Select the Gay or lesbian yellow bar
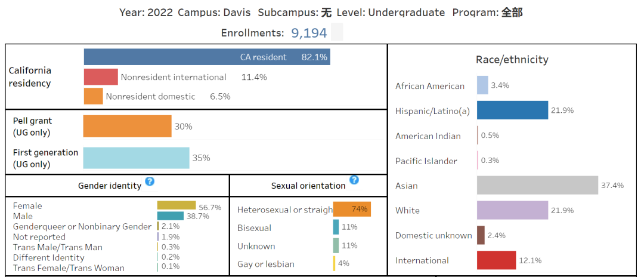Viewport: 644px width, 277px height. [335, 263]
